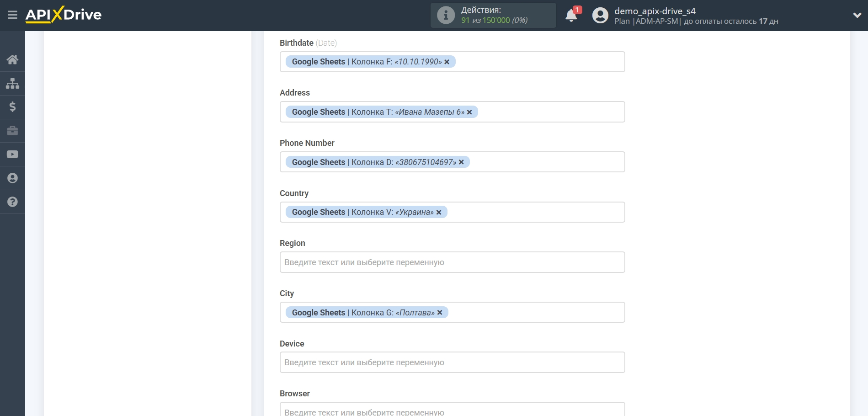Click the APIXDrive logo
This screenshot has width=868, height=416.
coord(64,15)
